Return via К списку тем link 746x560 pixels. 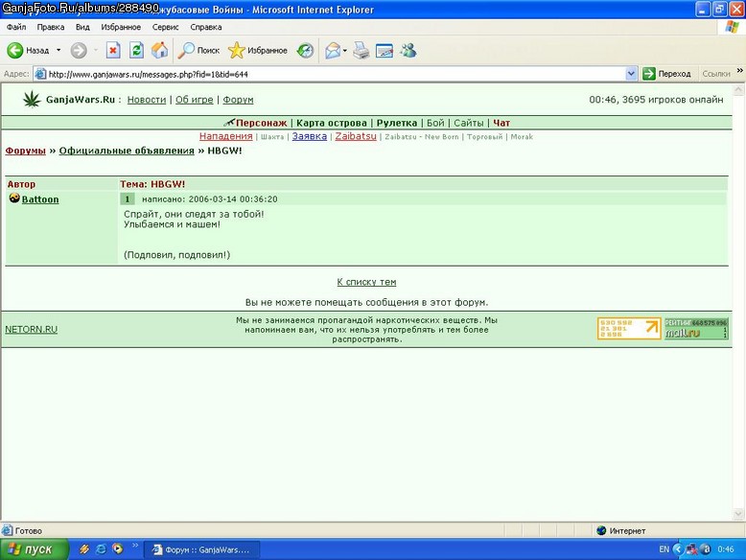coord(366,282)
